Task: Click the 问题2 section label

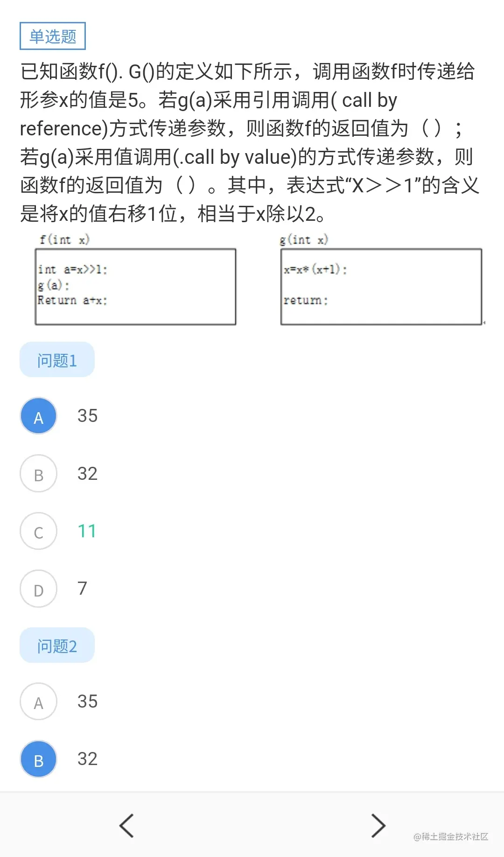Action: pyautogui.click(x=56, y=645)
